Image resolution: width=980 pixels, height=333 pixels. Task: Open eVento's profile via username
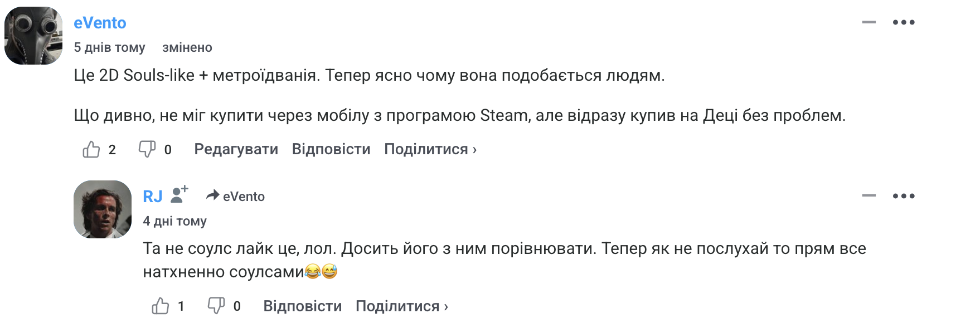click(100, 23)
